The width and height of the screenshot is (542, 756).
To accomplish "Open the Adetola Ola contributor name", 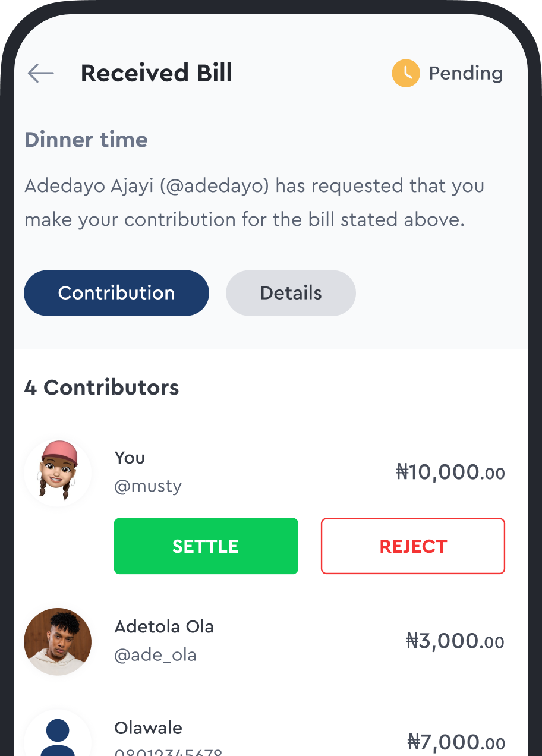I will click(164, 626).
